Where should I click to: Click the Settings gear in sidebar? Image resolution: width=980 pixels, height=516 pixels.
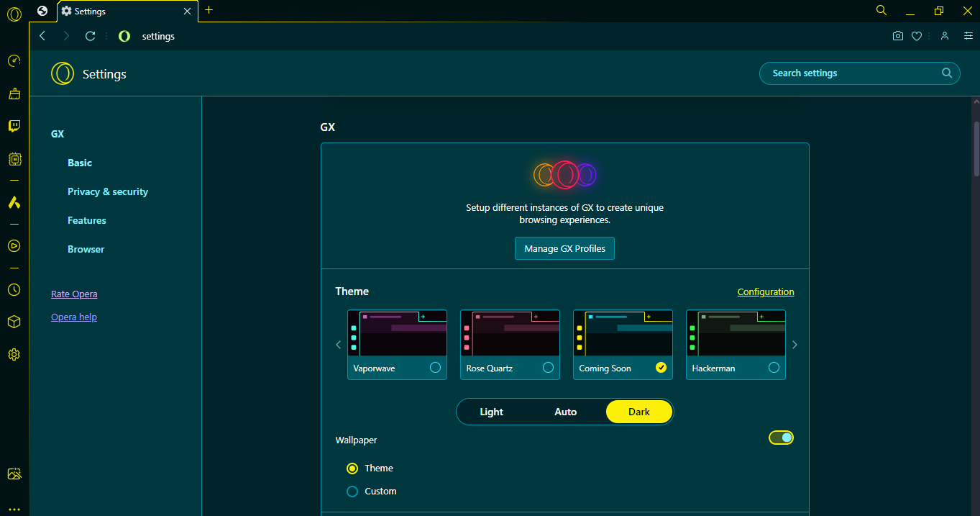coord(14,354)
